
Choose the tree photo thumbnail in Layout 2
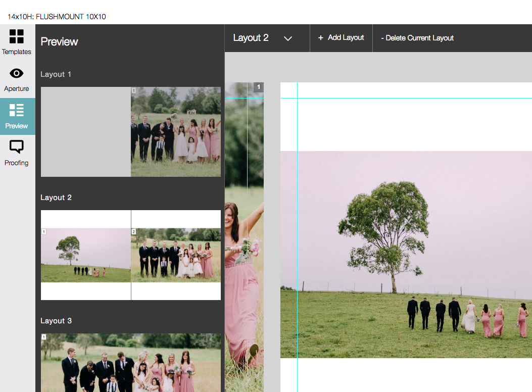tap(86, 255)
